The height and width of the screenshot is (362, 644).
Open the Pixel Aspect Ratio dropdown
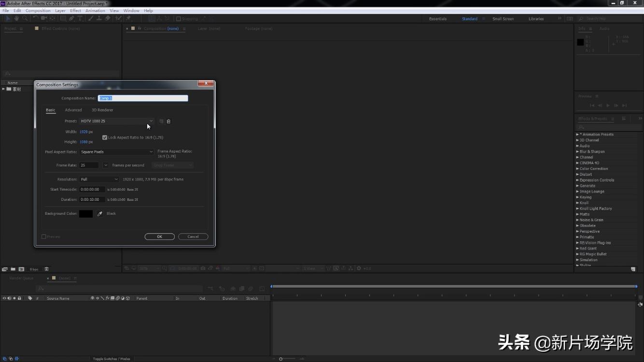pos(117,152)
